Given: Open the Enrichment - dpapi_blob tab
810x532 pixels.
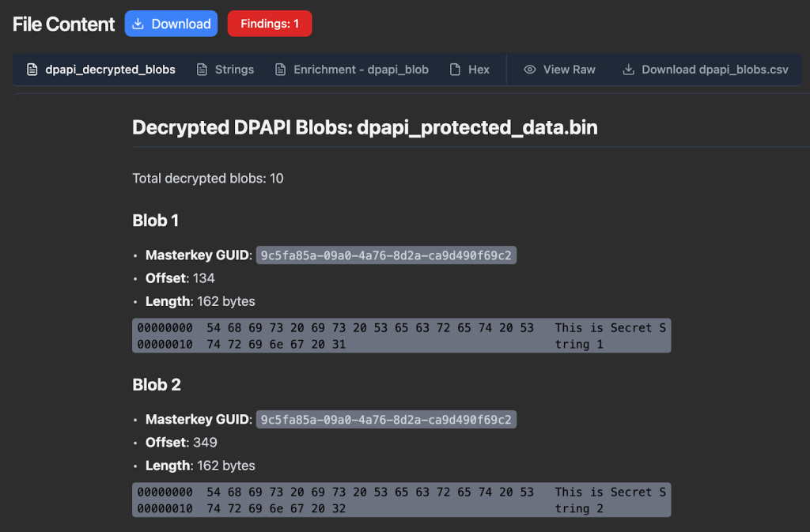Looking at the screenshot, I should [x=361, y=70].
